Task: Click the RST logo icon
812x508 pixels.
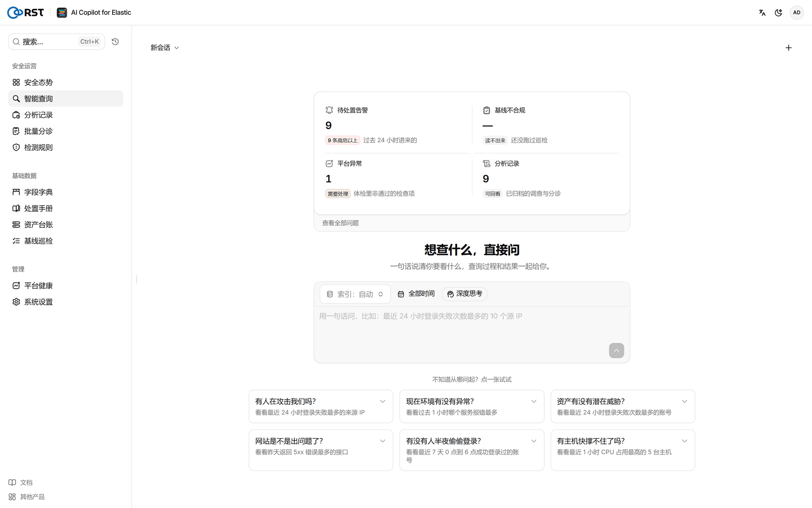Action: [x=25, y=13]
